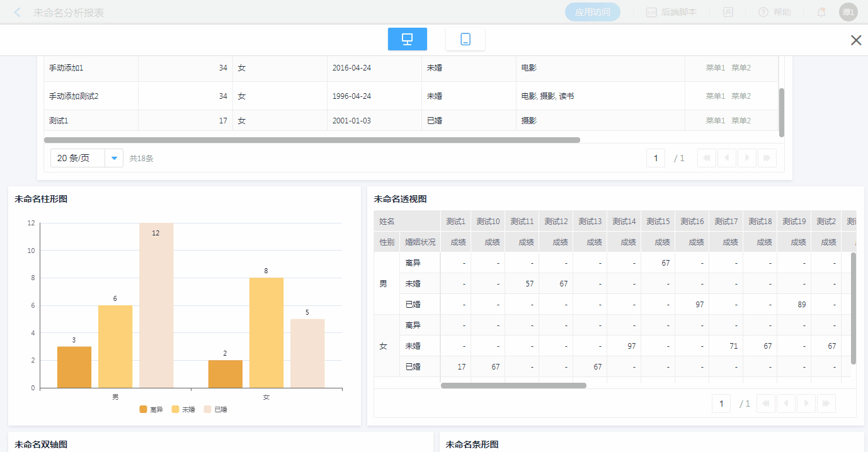Click 菜单2 link in 手动添加1 row

pos(741,67)
